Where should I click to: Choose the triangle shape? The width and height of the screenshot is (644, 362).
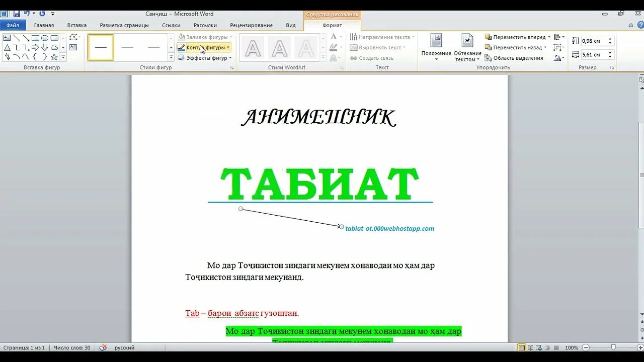tap(7, 47)
